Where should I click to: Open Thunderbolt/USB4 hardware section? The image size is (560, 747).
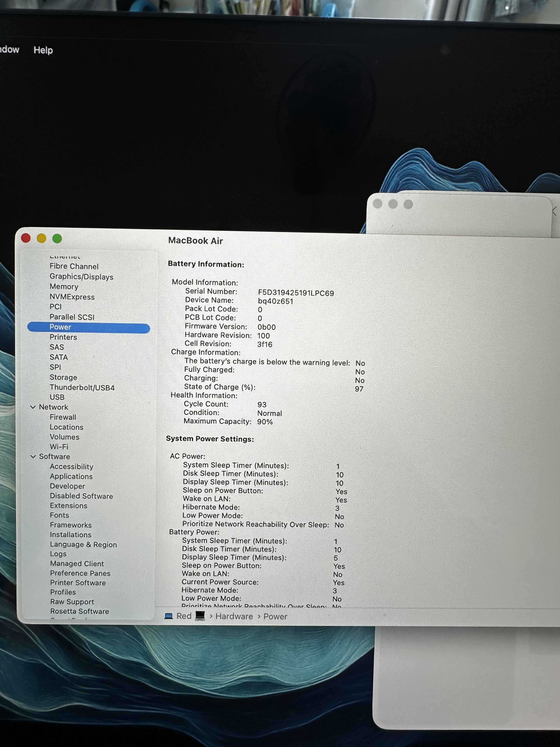click(82, 387)
